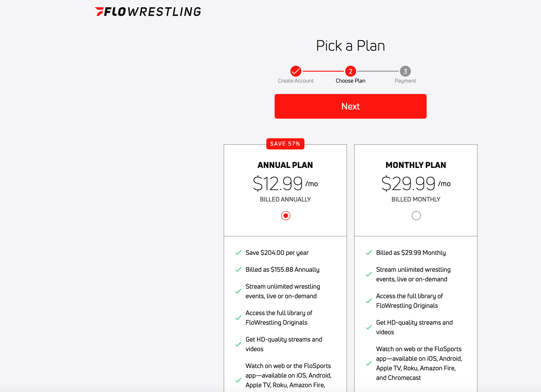Viewport: 541px width, 392px height.
Task: Select the Monthly Plan radio button
Action: (416, 216)
